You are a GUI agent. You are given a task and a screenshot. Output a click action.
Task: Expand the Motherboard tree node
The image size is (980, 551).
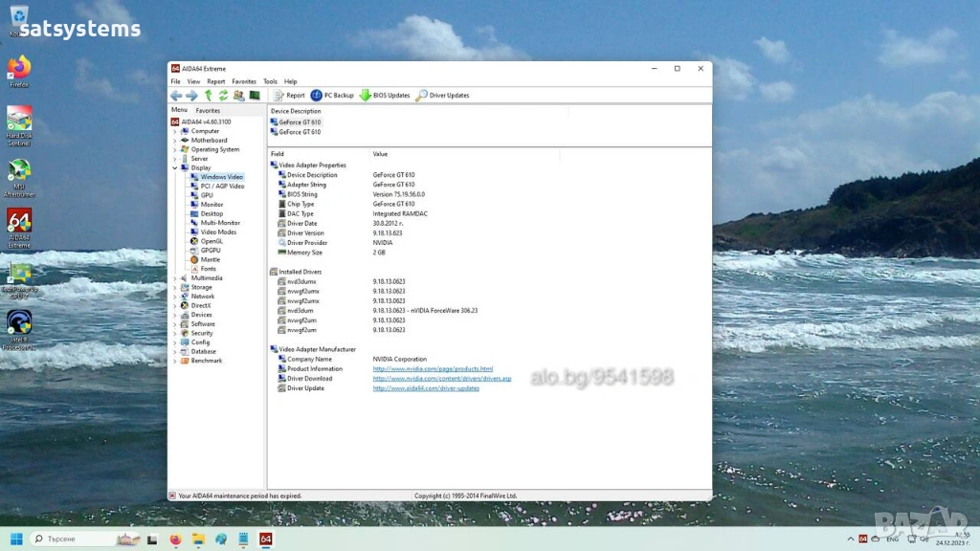coord(175,141)
